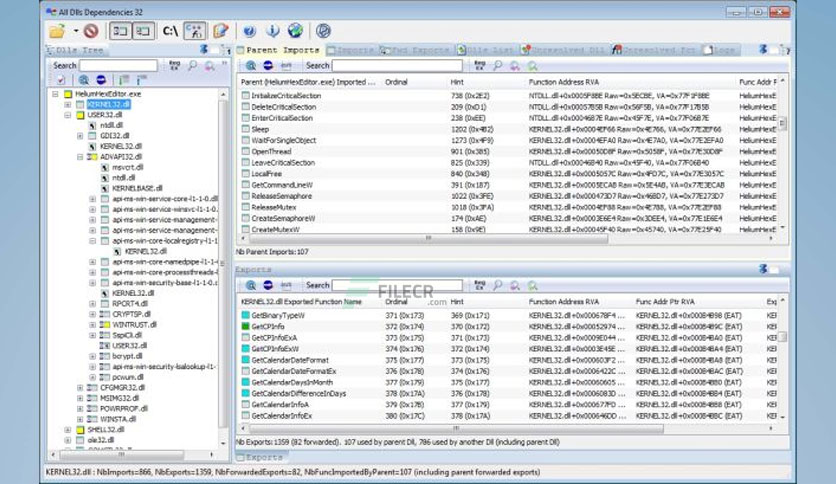836x484 pixels.
Task: Switch to the Logs tab
Action: click(720, 50)
